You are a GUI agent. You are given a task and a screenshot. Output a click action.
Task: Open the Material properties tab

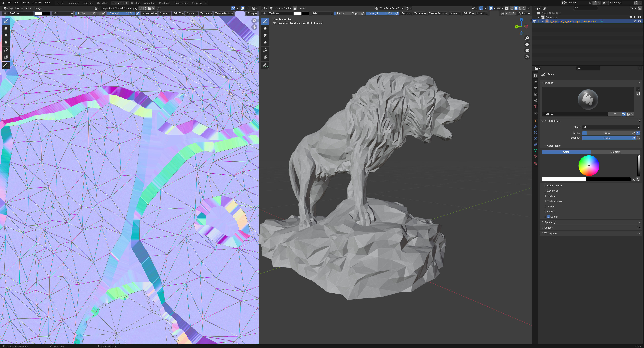[x=535, y=156]
